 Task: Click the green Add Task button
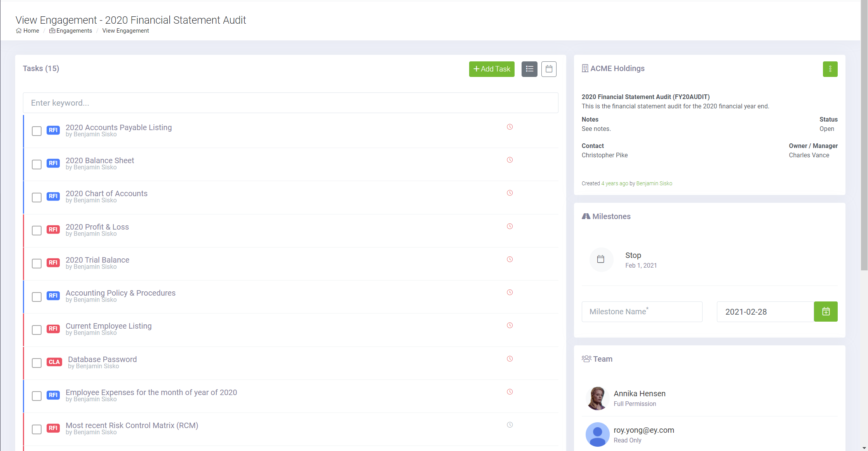pyautogui.click(x=491, y=68)
